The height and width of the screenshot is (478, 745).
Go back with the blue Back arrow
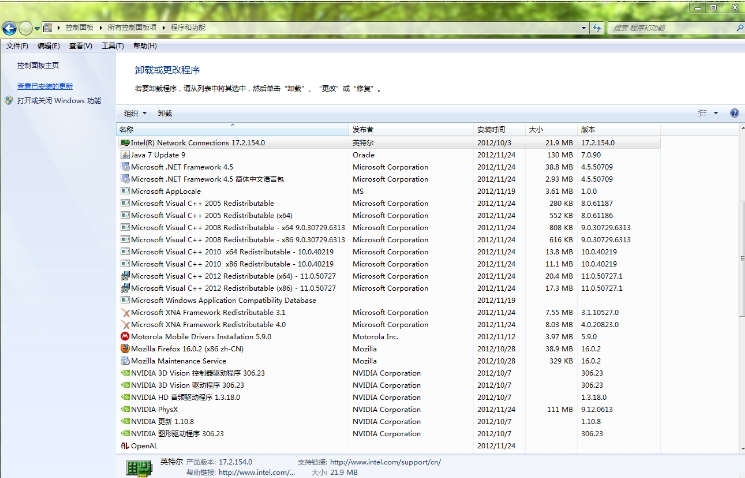pos(9,29)
